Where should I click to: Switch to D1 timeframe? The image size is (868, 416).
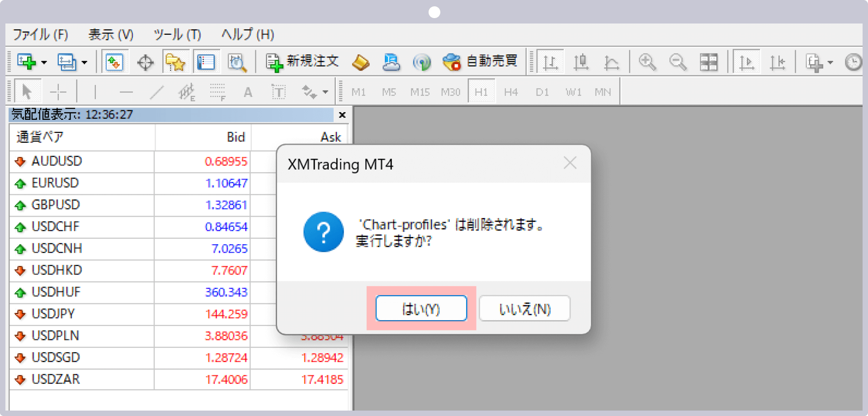click(x=542, y=92)
